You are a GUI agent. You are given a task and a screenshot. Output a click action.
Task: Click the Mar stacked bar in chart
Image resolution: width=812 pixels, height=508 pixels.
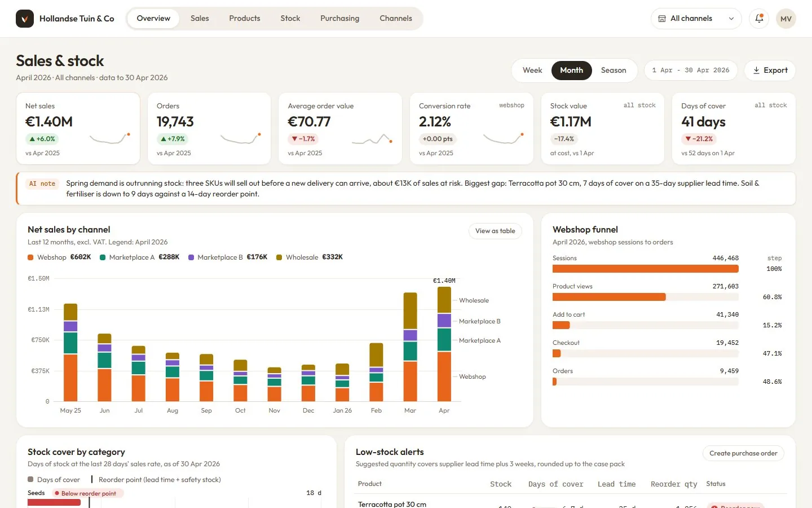pos(411,347)
